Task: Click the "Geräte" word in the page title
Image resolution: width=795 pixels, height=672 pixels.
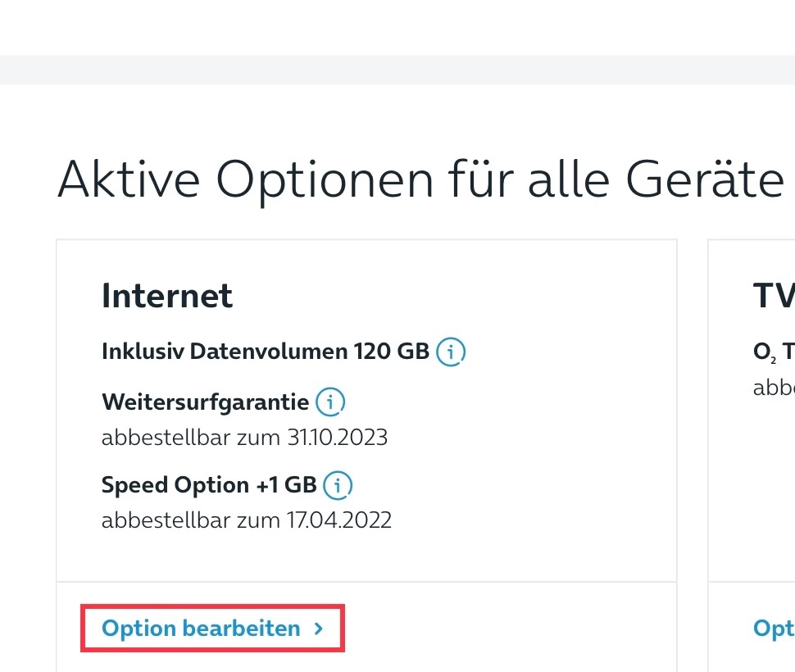Action: pyautogui.click(x=704, y=179)
